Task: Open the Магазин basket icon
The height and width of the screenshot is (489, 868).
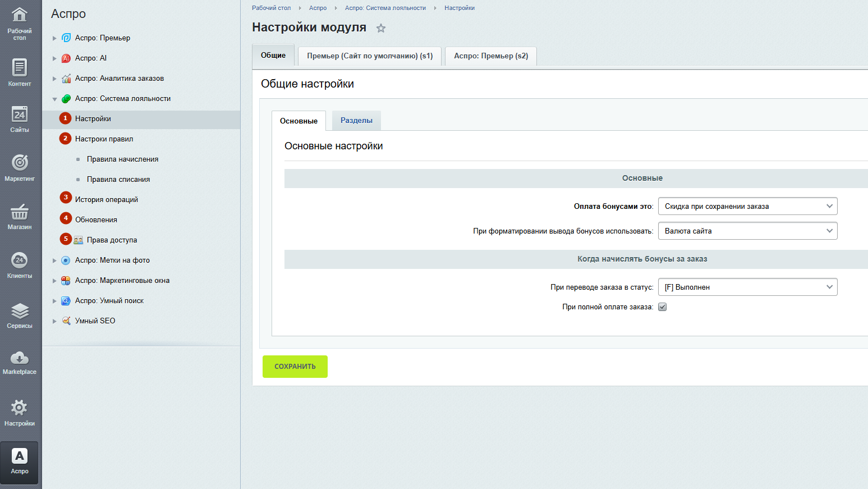Action: [20, 212]
